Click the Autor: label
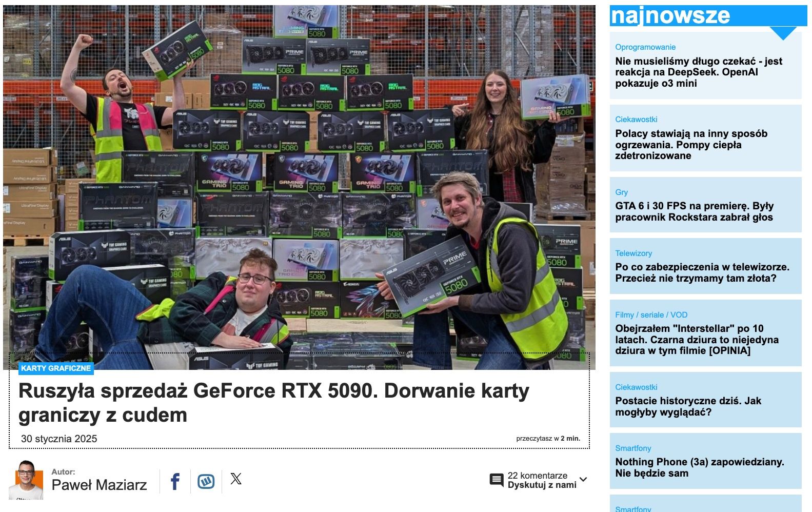Image resolution: width=812 pixels, height=512 pixels. 63,471
